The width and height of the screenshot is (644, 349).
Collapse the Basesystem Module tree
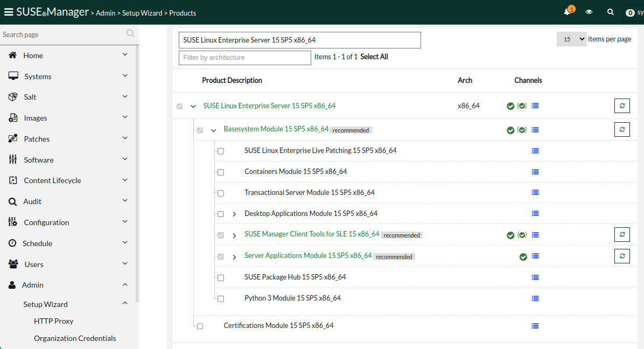pos(213,130)
